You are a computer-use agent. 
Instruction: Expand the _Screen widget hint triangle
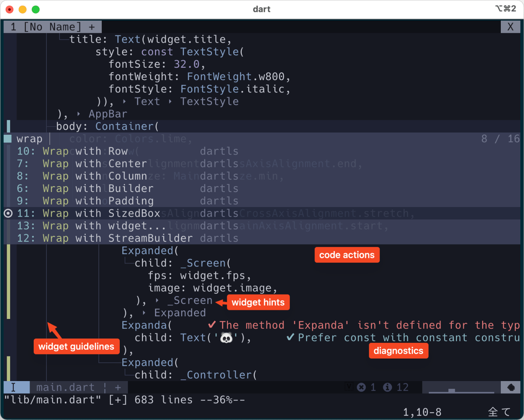point(157,300)
